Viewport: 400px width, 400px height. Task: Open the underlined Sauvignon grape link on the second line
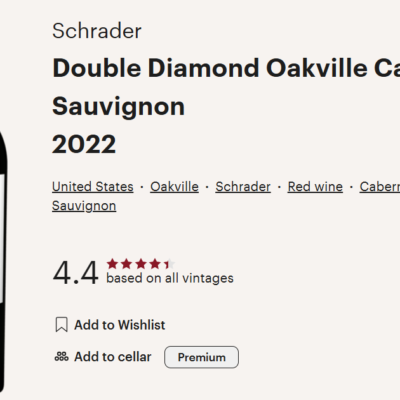[x=84, y=206]
